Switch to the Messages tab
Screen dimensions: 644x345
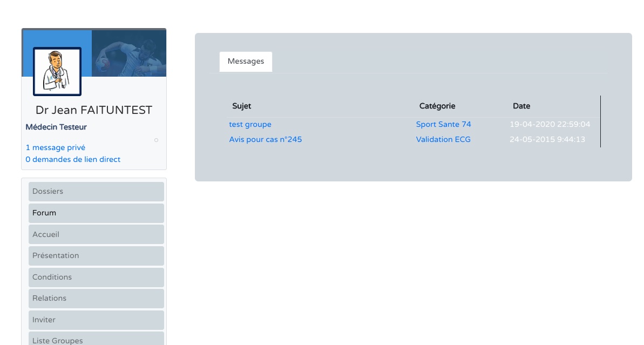point(246,62)
